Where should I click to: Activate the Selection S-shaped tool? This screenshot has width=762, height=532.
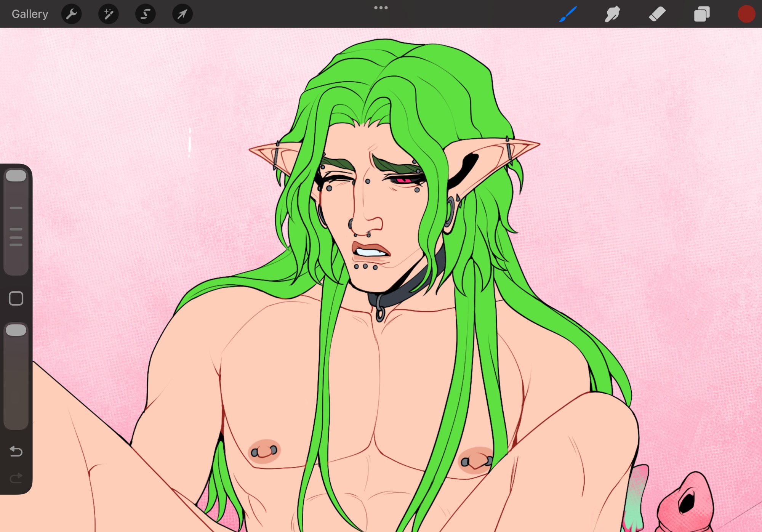pos(145,14)
